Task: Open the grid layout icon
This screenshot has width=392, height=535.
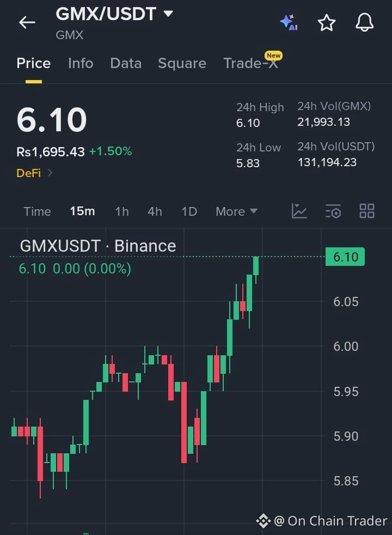Action: pos(367,211)
